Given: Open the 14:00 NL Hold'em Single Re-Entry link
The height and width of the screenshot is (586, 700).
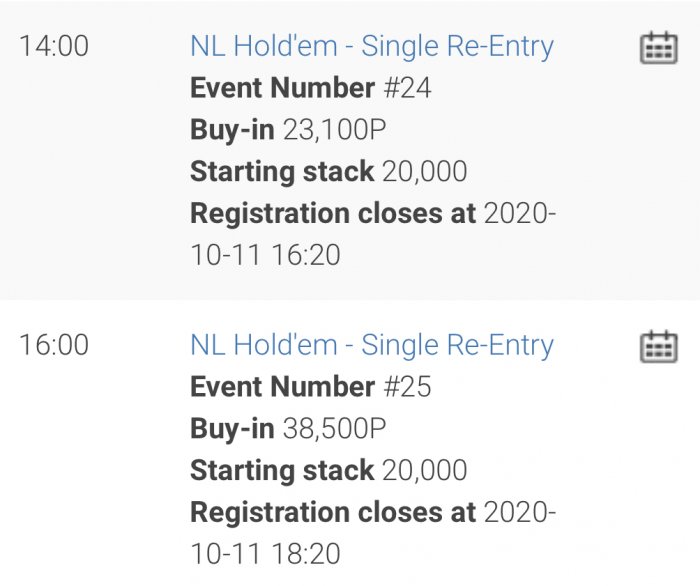Looking at the screenshot, I should point(371,46).
